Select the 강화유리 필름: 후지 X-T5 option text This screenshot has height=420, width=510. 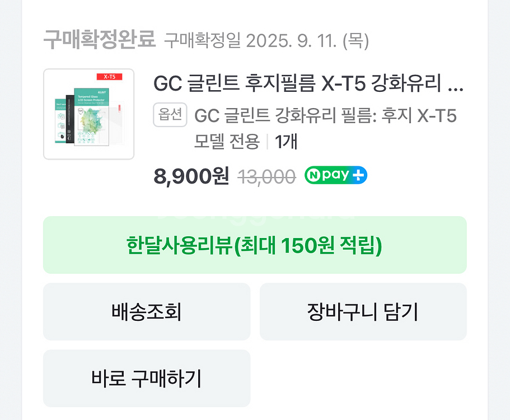[325, 116]
